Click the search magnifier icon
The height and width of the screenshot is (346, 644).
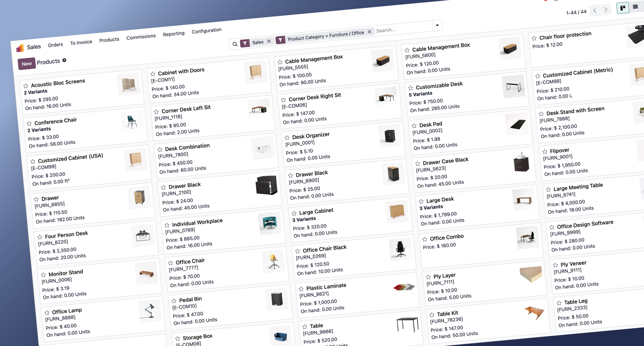[x=235, y=44]
